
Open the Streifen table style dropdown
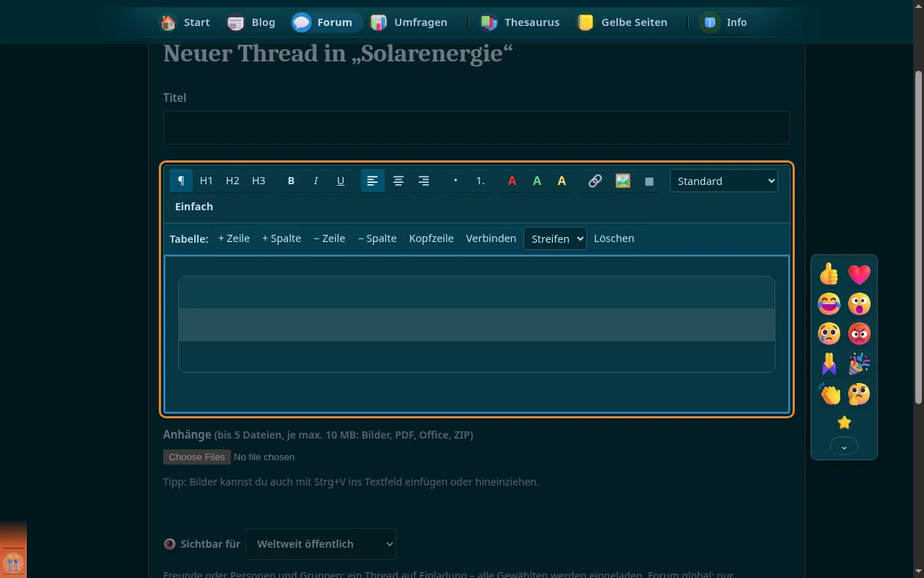click(x=555, y=238)
